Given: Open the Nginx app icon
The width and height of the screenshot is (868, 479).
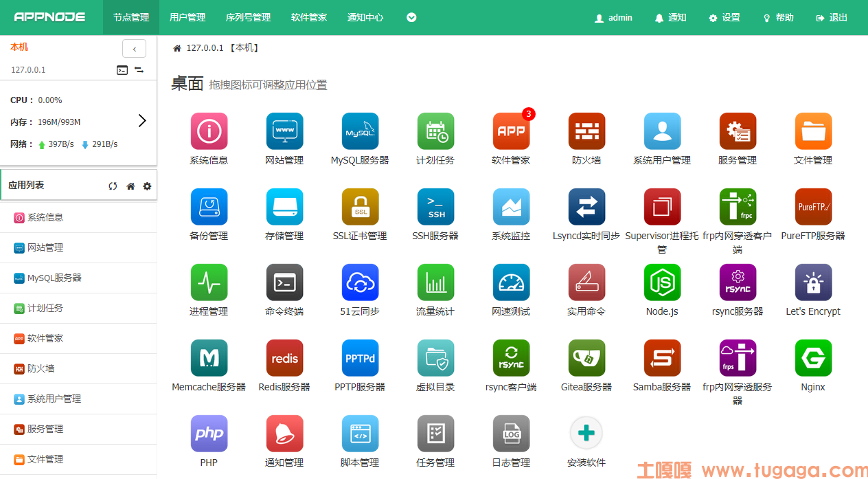Looking at the screenshot, I should (813, 358).
